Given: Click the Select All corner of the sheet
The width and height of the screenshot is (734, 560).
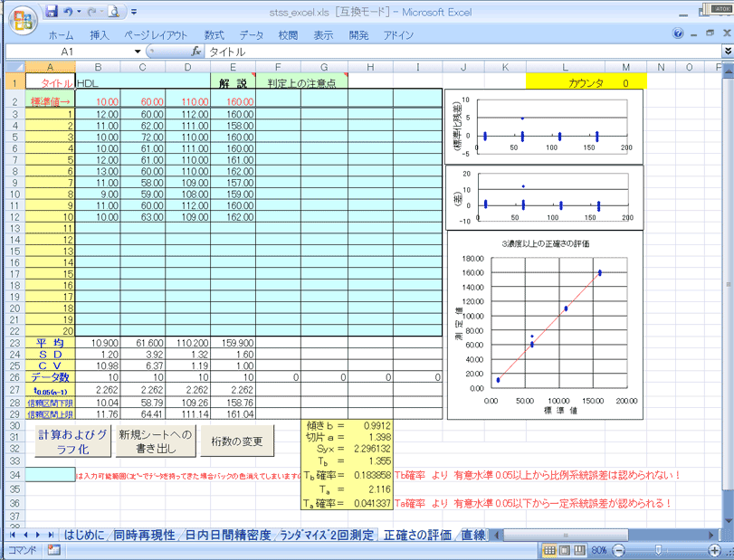Looking at the screenshot, I should pos(15,67).
